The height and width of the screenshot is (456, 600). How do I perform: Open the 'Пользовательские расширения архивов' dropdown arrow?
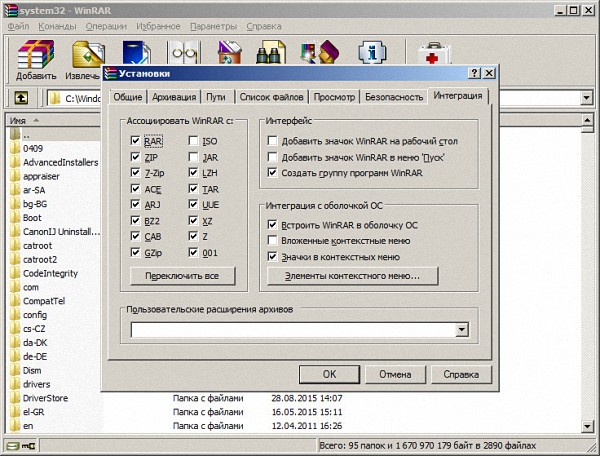[x=461, y=329]
